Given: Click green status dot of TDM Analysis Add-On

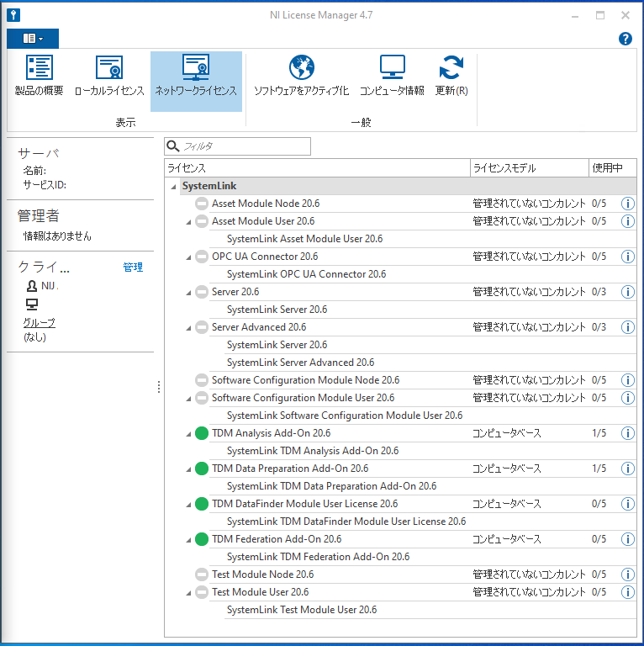Looking at the screenshot, I should (201, 433).
